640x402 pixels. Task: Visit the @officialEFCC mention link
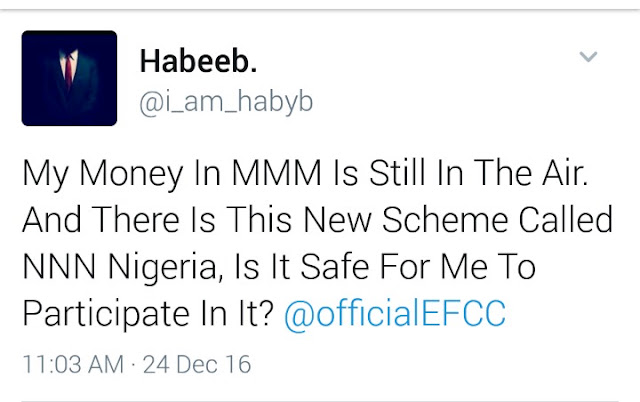pyautogui.click(x=395, y=313)
